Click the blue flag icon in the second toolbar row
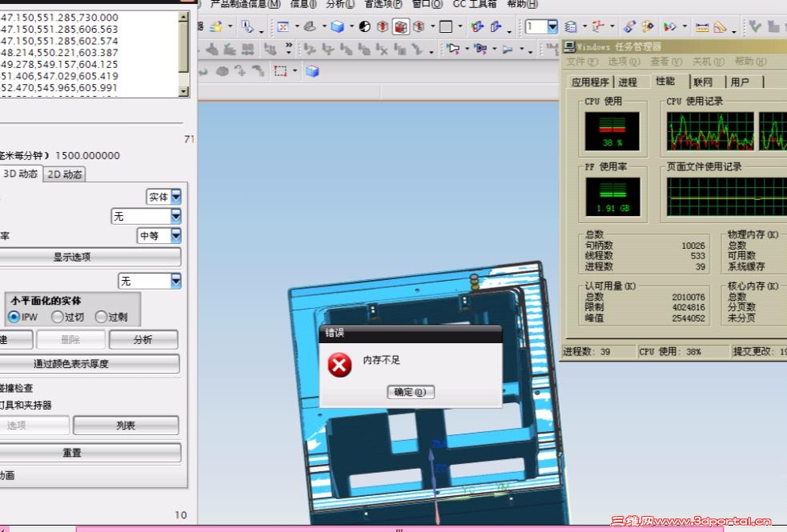This screenshot has height=532, width=787. click(480, 49)
